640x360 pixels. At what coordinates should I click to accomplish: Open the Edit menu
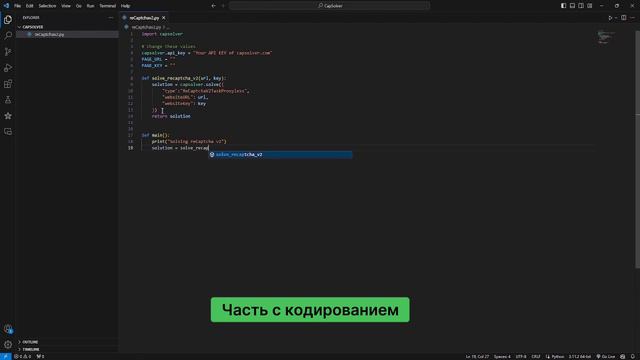(29, 6)
